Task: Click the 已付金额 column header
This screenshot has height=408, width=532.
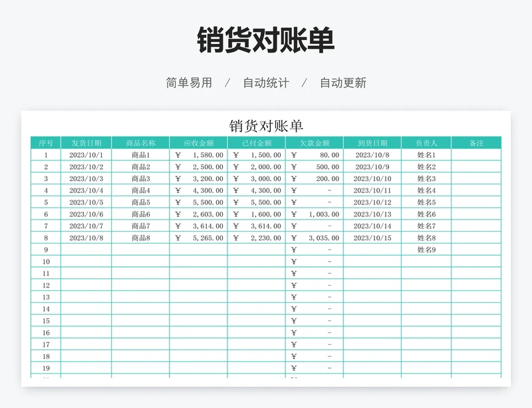Action: click(x=257, y=143)
